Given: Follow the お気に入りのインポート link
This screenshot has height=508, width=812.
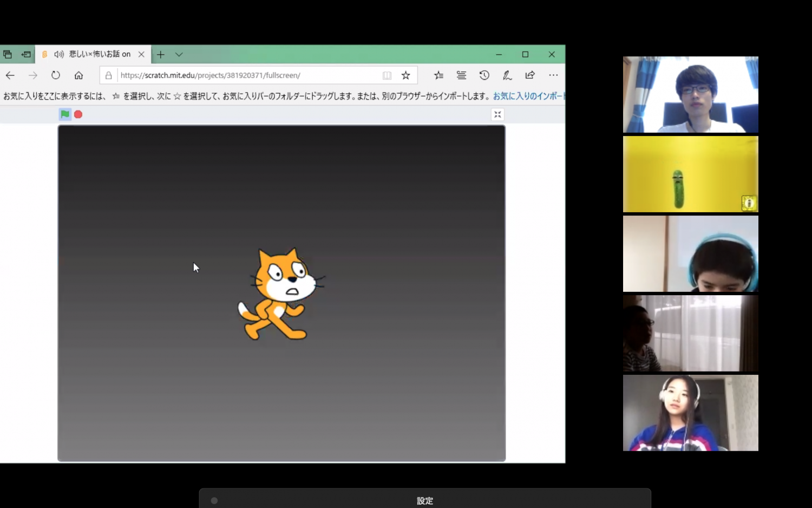Looking at the screenshot, I should (x=528, y=95).
